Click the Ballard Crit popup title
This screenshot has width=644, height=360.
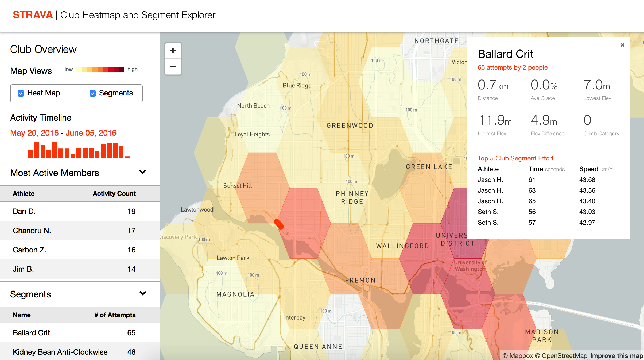(505, 54)
